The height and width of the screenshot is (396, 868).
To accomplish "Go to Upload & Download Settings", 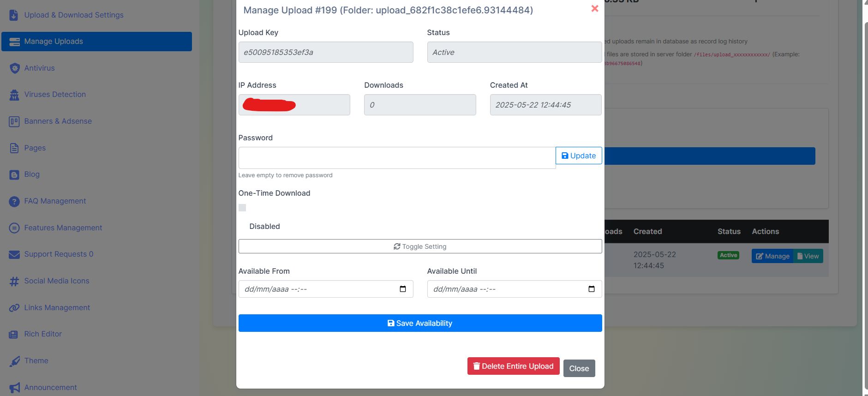I will point(74,15).
